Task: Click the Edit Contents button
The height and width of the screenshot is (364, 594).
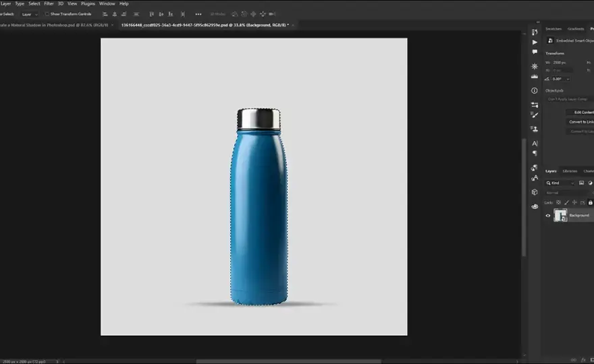Action: 580,113
